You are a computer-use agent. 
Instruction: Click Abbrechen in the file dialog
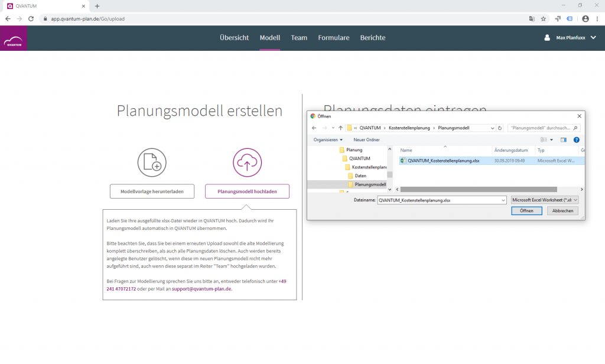(562, 211)
